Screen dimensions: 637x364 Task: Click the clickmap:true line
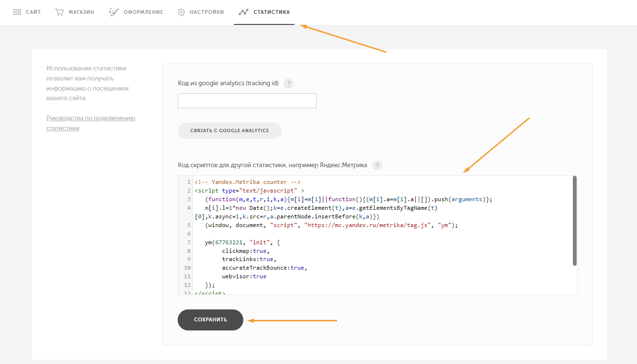click(x=246, y=251)
